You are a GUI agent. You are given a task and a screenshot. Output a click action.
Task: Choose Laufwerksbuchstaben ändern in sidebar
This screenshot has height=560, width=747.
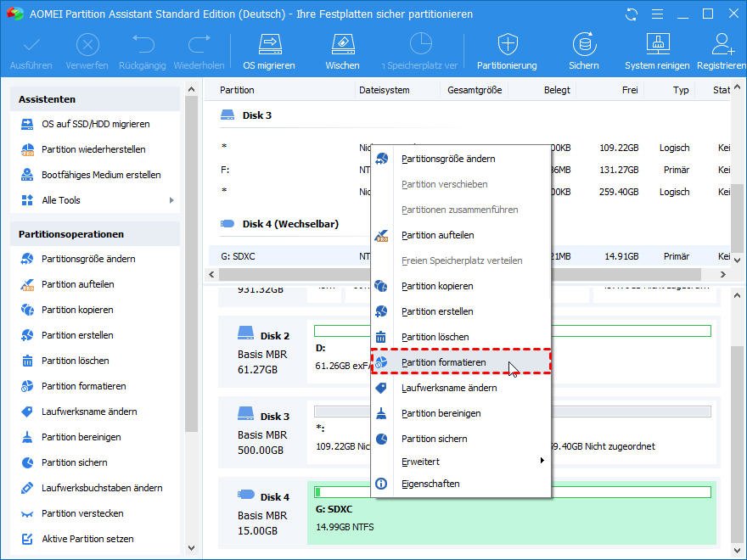point(102,488)
